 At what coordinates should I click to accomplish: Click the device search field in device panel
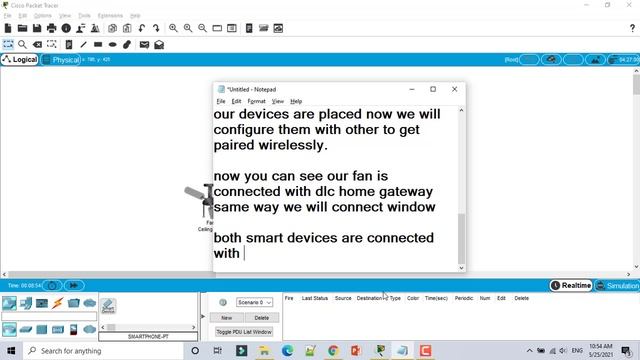coord(49,316)
